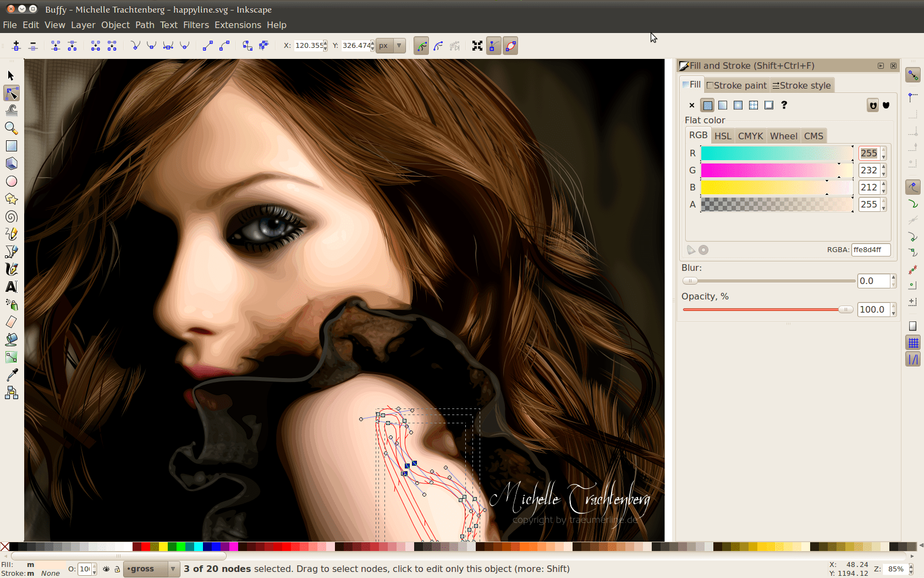Select the Text tool
The height and width of the screenshot is (578, 924).
pos(12,287)
